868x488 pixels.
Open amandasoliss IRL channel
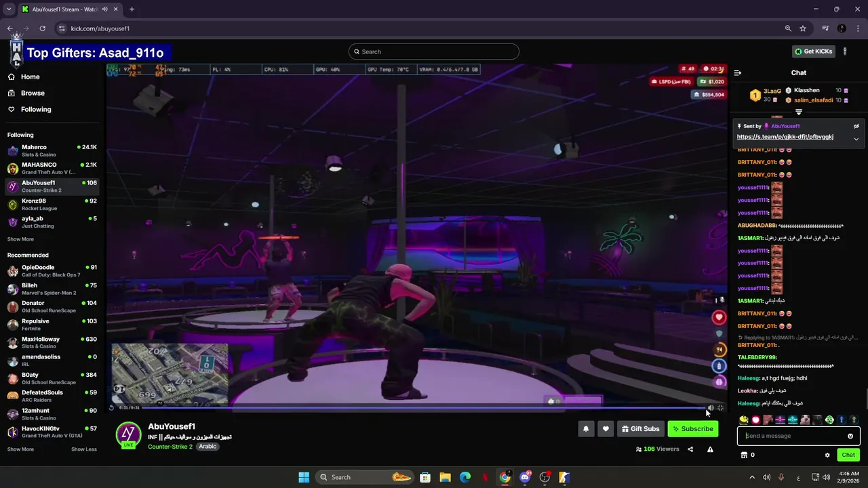pyautogui.click(x=52, y=360)
